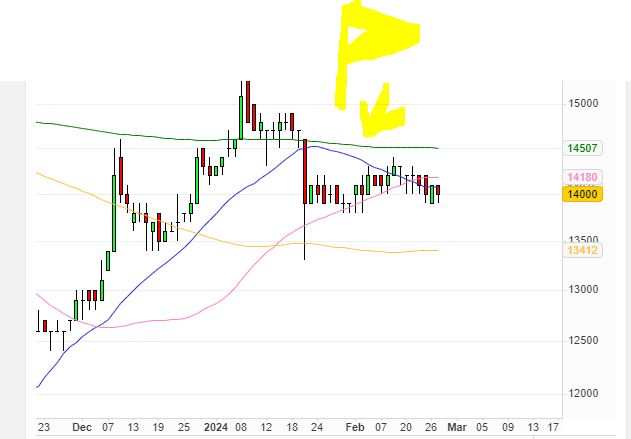
Task: Click the 12000 price axis label
Action: (x=583, y=393)
